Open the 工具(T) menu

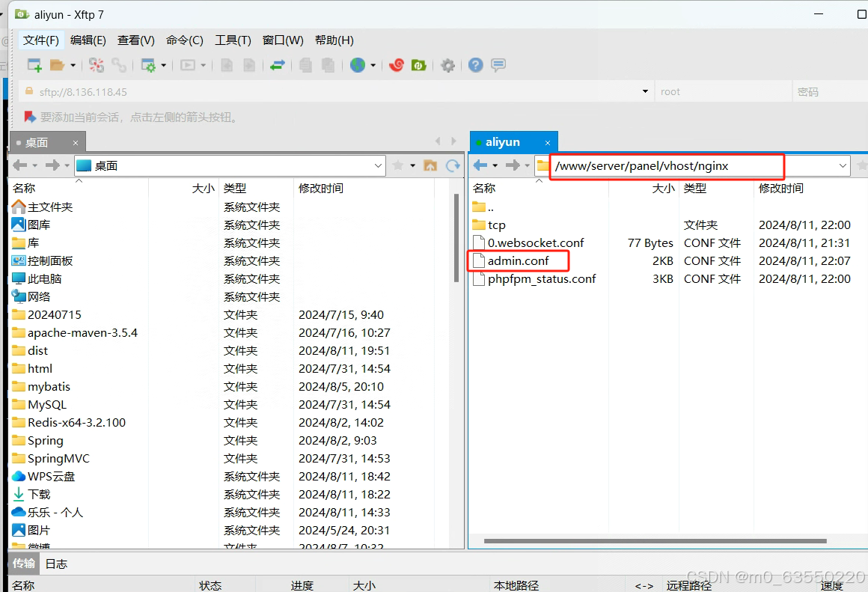[232, 40]
